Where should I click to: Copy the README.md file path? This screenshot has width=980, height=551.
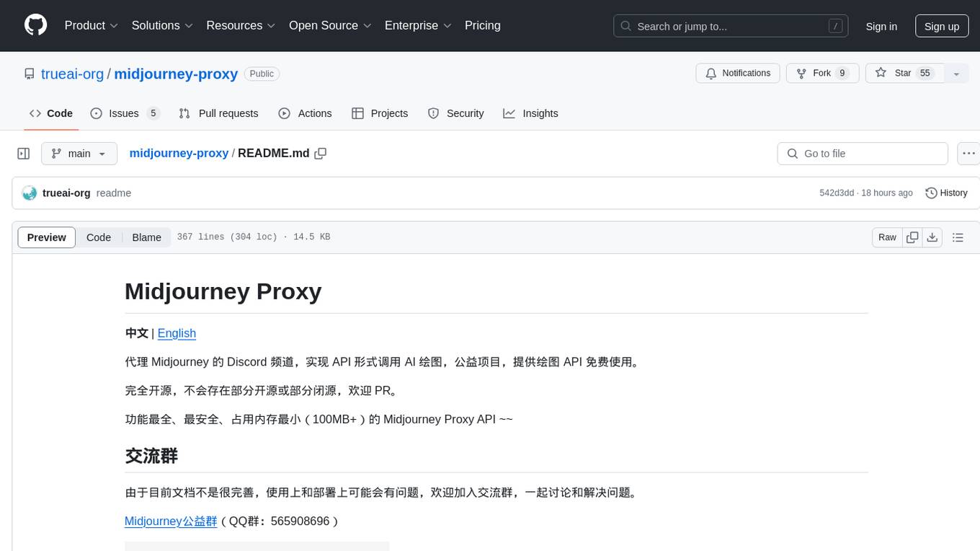pyautogui.click(x=321, y=154)
